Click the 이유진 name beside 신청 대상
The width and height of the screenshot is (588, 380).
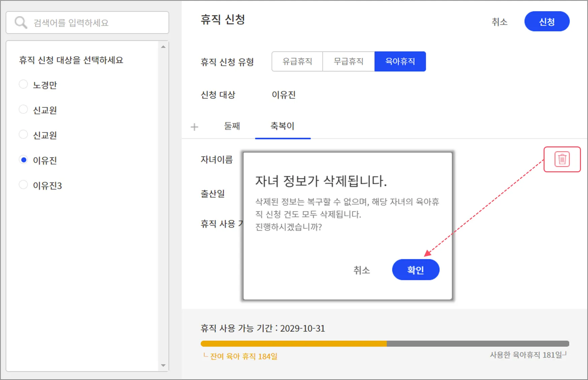point(284,95)
